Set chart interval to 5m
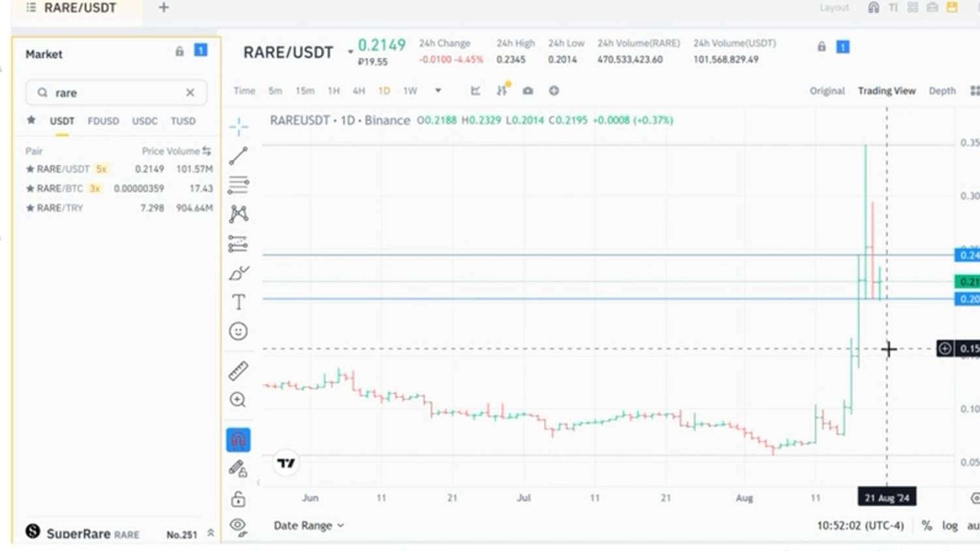Viewport: 980px width, 551px height. pyautogui.click(x=275, y=91)
